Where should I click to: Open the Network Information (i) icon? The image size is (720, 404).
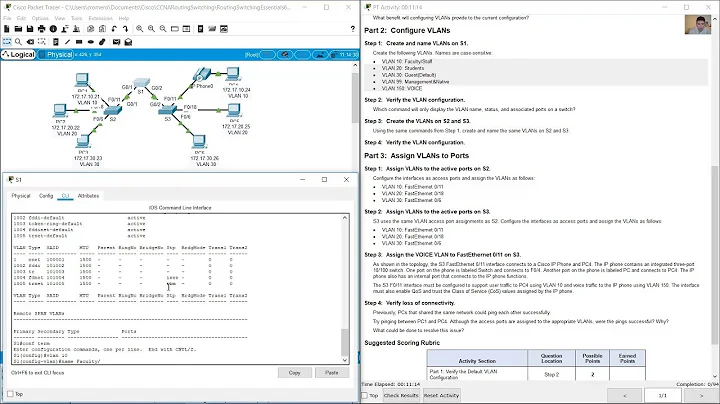(x=53, y=29)
